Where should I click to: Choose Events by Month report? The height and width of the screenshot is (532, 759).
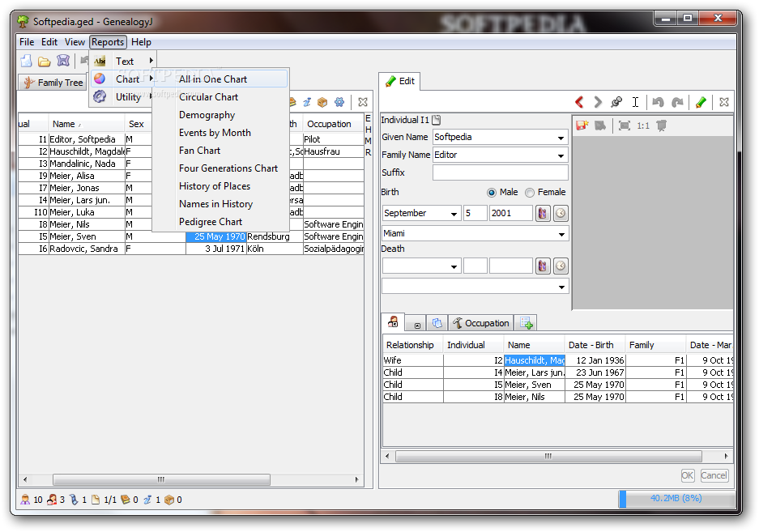(x=220, y=133)
